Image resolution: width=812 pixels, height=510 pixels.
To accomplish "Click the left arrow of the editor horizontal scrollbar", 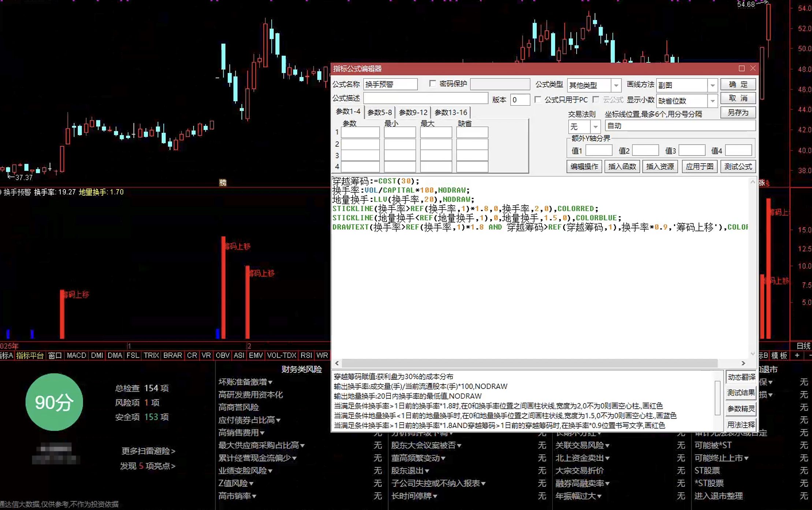I will (x=337, y=363).
